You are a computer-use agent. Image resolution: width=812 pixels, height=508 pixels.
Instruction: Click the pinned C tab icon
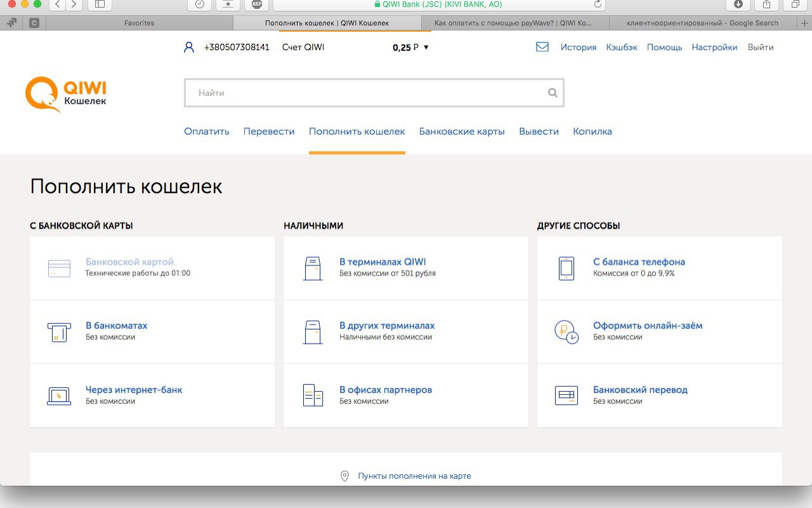point(34,23)
